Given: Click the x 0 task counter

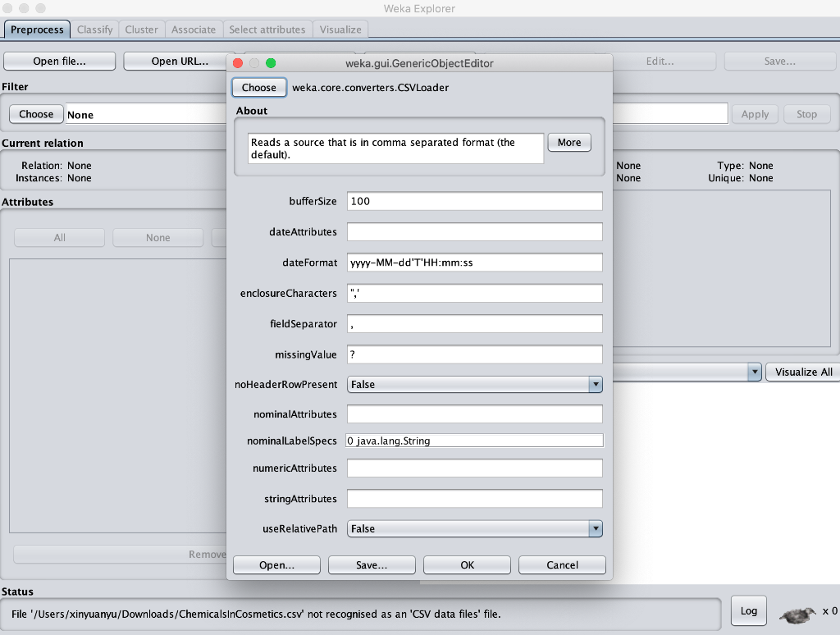Looking at the screenshot, I should pos(830,611).
